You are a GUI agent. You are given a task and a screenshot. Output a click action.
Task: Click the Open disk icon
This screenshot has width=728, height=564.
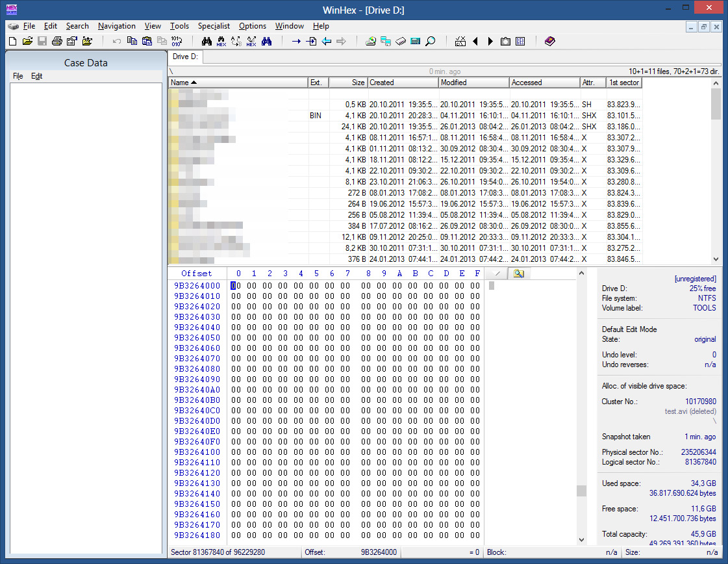coord(371,42)
